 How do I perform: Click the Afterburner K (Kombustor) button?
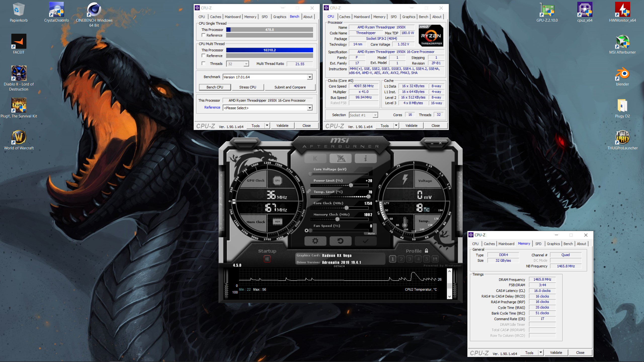point(315,158)
